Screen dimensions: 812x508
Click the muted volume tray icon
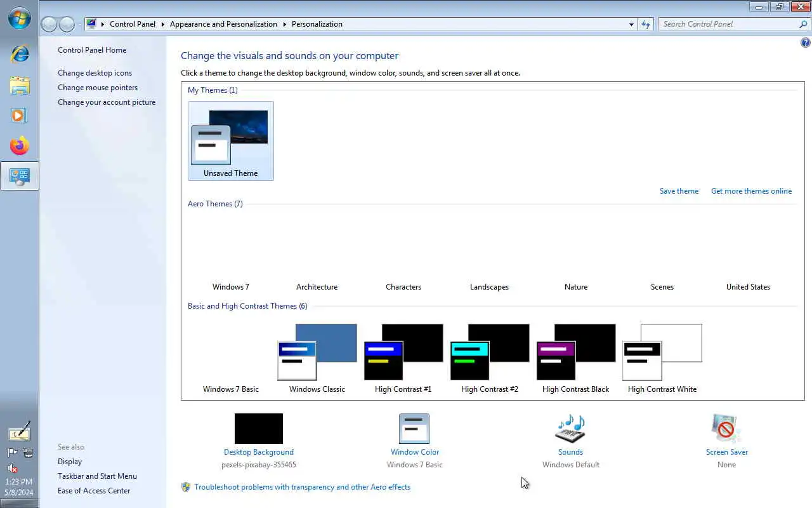pyautogui.click(x=12, y=469)
